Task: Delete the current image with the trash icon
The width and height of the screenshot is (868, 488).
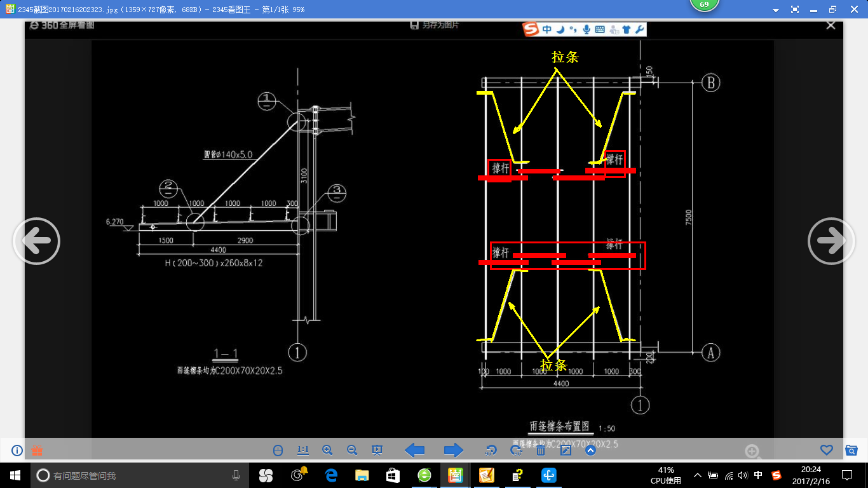Action: (x=541, y=451)
